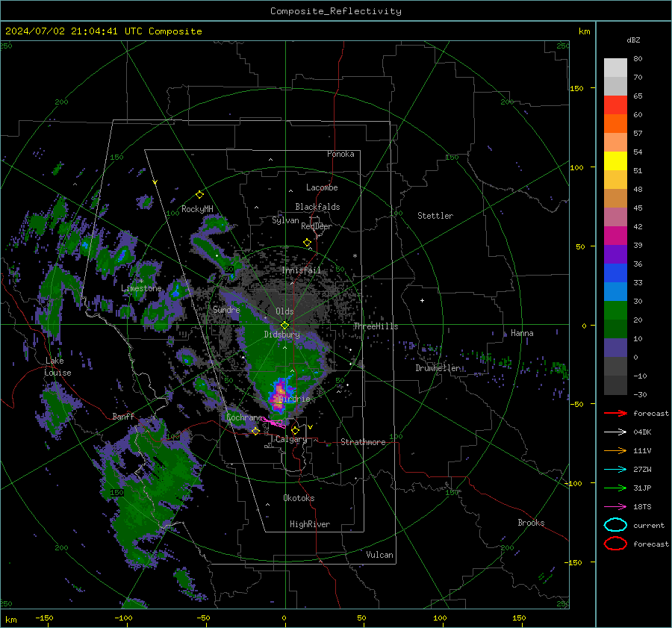Click the bright green 20-30 dBZ swatch
The width and height of the screenshot is (672, 628).
tap(615, 311)
